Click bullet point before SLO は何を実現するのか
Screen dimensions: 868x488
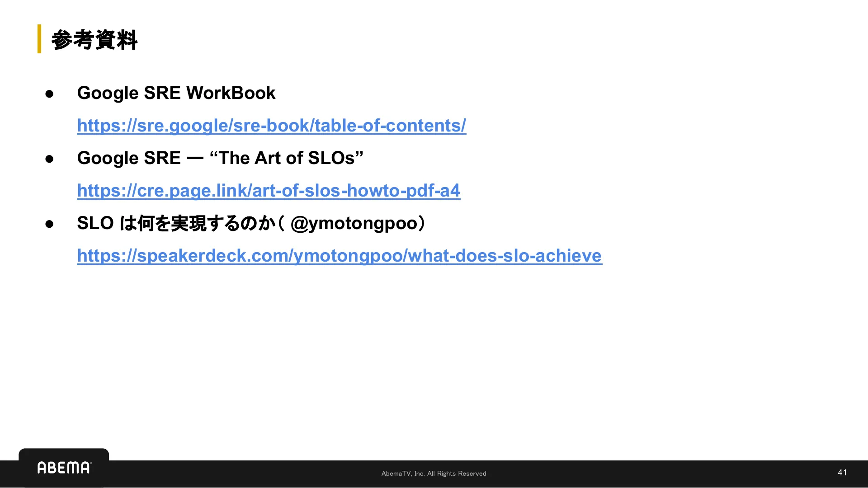point(49,224)
